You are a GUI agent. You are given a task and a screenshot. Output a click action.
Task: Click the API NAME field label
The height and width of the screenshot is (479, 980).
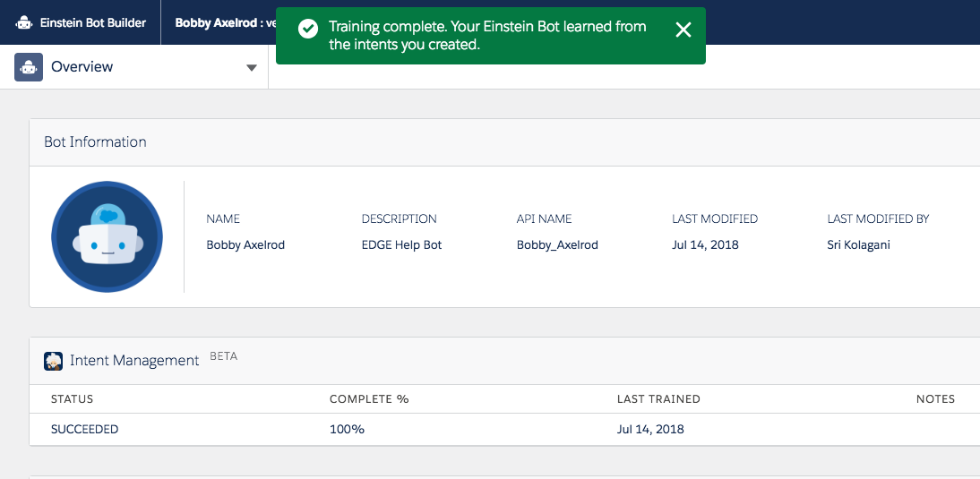pyautogui.click(x=545, y=219)
